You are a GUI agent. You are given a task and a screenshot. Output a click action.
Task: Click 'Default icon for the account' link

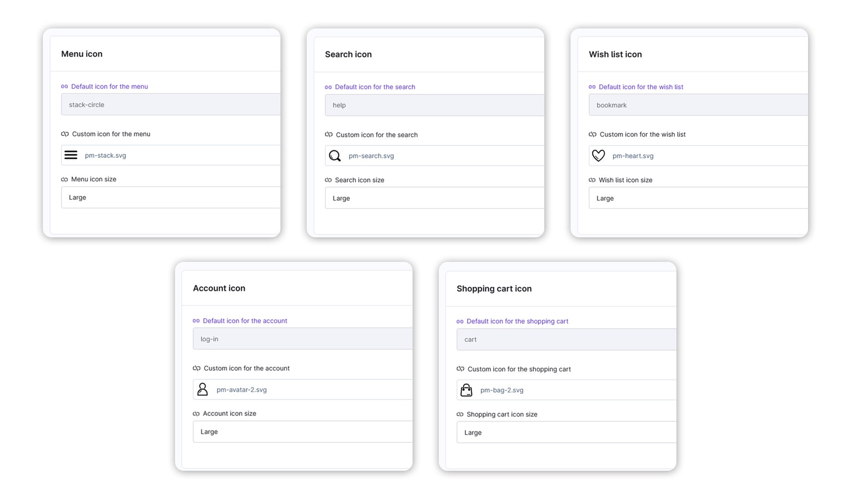(245, 321)
